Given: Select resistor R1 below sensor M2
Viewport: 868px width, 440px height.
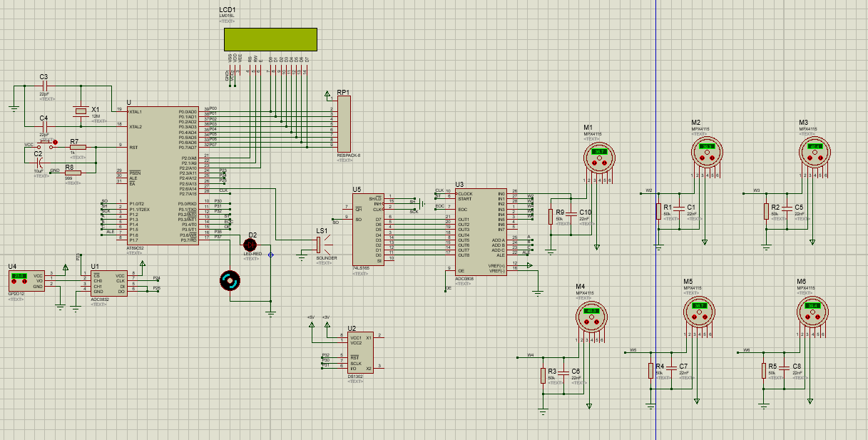Looking at the screenshot, I should tap(658, 211).
